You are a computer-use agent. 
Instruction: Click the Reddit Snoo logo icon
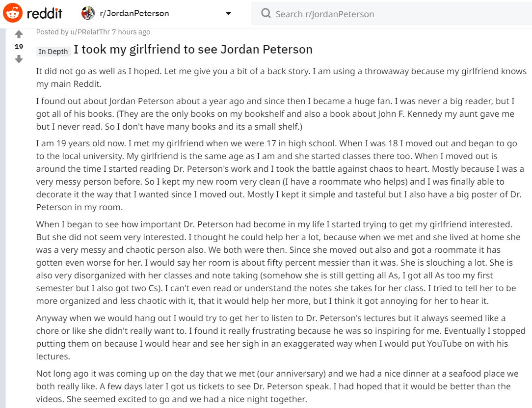coord(13,13)
